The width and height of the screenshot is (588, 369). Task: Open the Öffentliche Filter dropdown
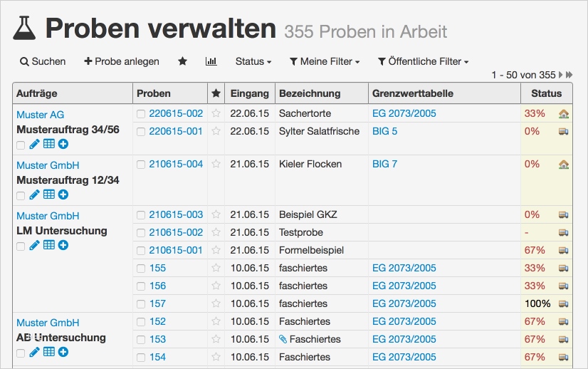[x=423, y=61]
